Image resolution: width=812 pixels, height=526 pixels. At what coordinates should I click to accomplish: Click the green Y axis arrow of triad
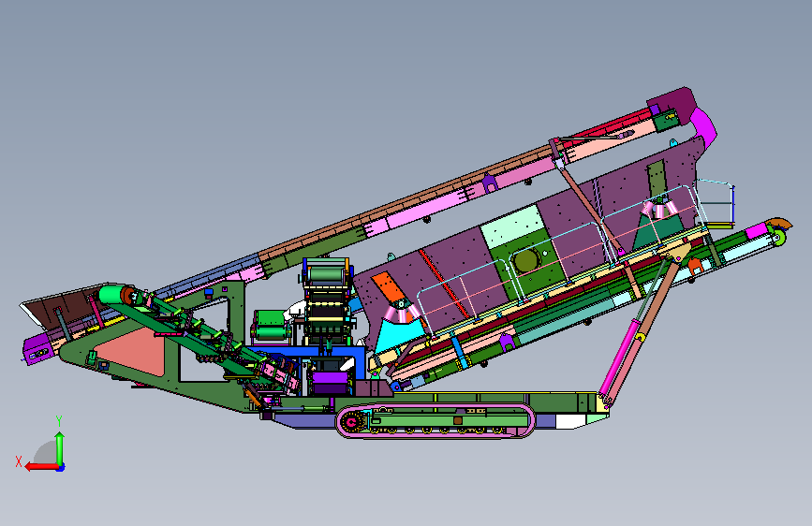point(60,447)
